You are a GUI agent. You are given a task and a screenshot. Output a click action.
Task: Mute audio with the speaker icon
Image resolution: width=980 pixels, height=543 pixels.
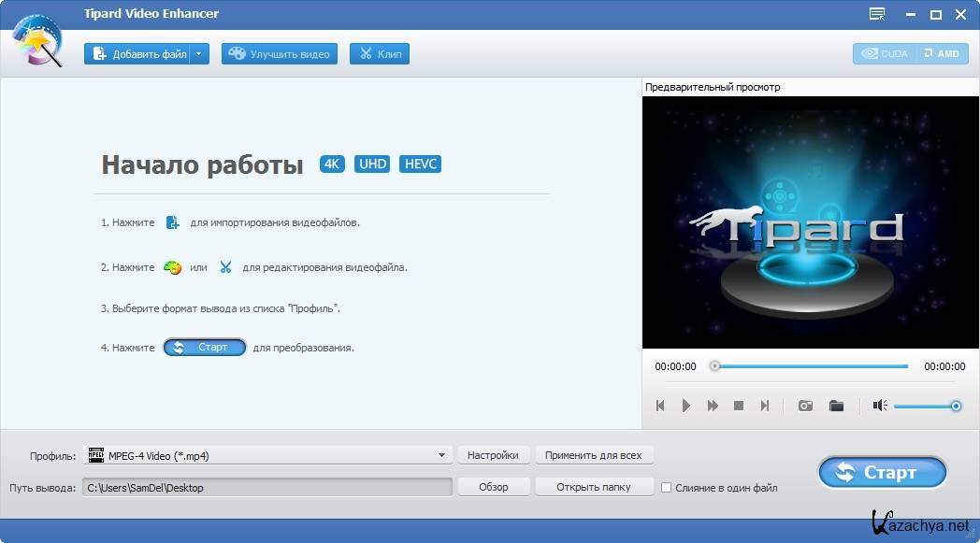point(879,406)
